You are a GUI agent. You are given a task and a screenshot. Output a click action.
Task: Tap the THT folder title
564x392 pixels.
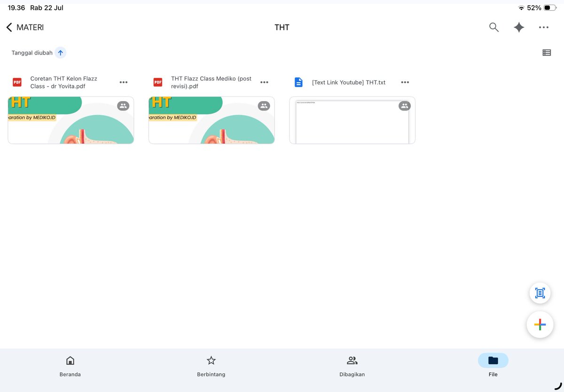pos(282,27)
